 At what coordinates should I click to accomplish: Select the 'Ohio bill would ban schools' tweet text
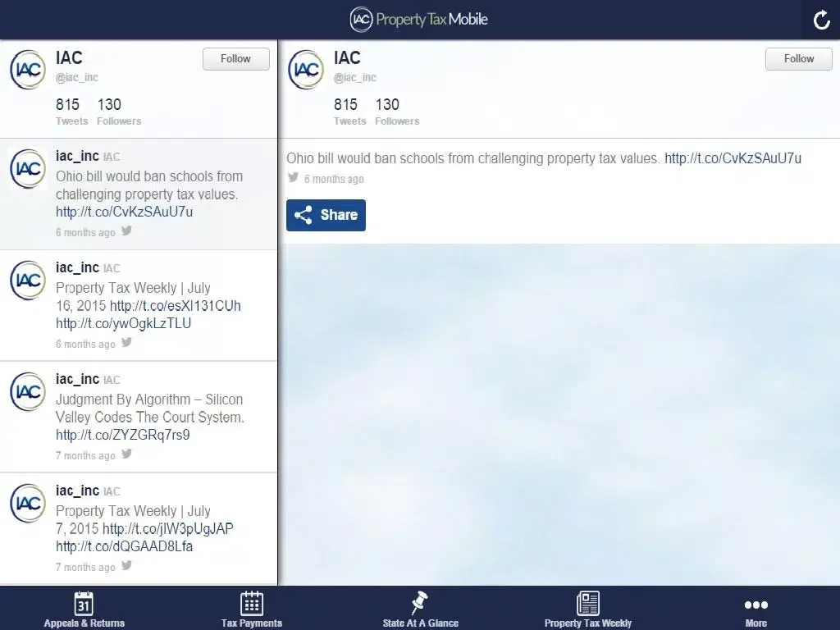149,185
